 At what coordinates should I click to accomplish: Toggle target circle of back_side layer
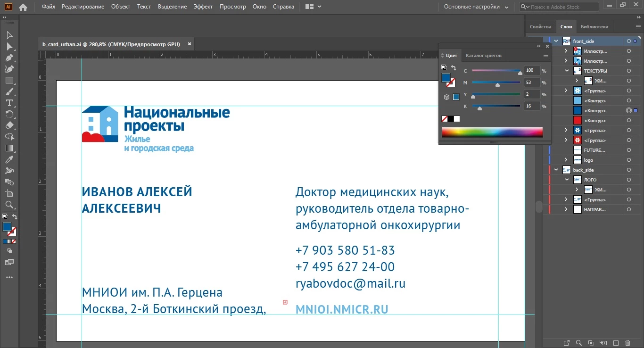coord(628,170)
